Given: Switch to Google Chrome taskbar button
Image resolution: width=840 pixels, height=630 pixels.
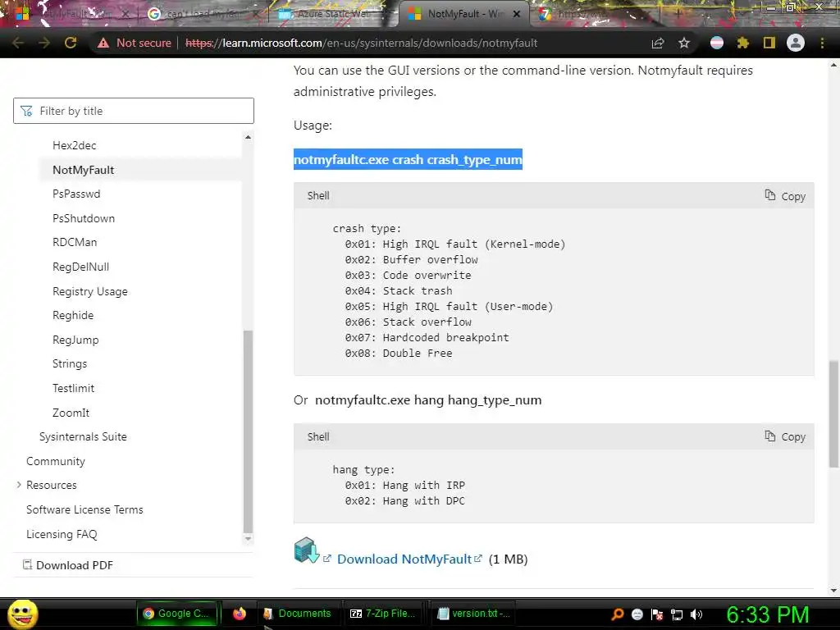Looking at the screenshot, I should click(x=178, y=614).
